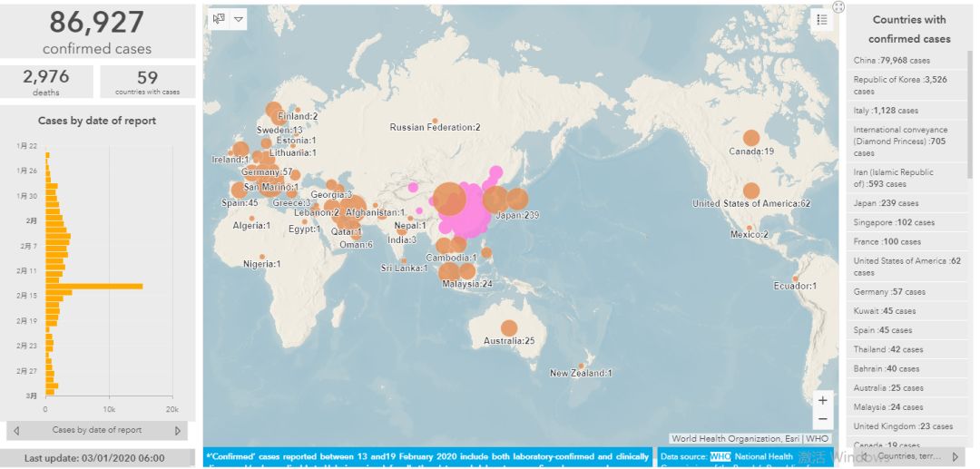
Task: Click the 59 countries with cases indicator
Action: tap(148, 82)
